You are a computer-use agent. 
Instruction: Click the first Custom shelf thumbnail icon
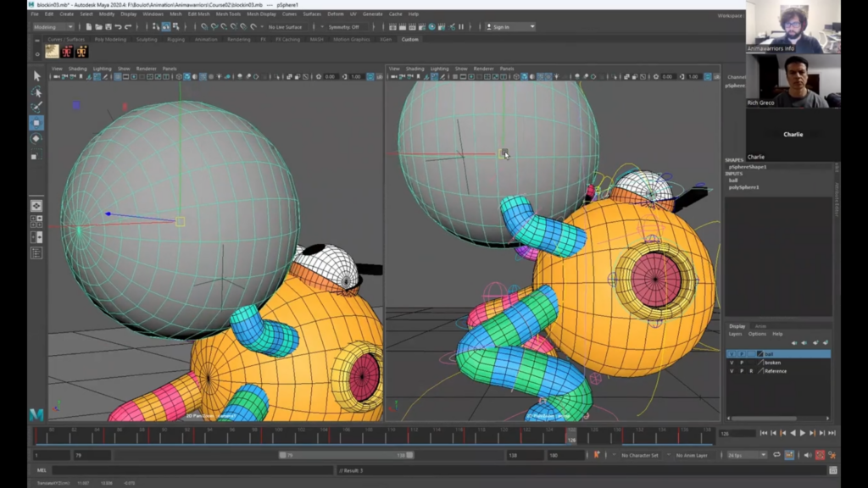point(52,52)
